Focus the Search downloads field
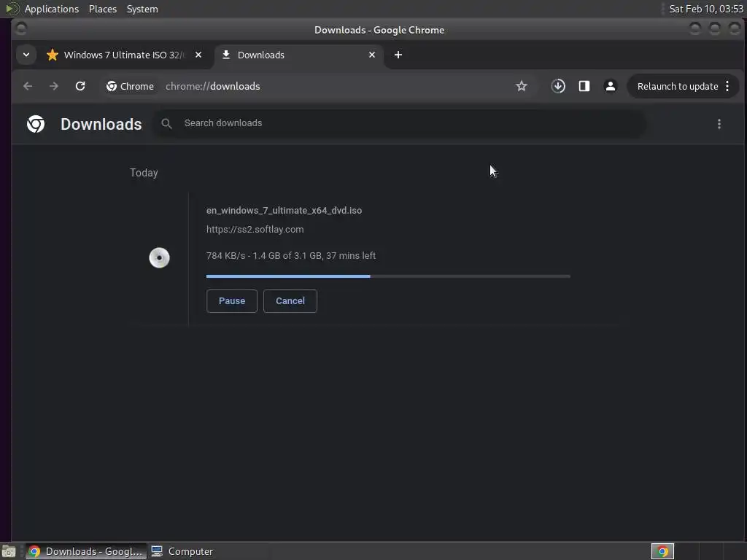Viewport: 747px width, 560px height. click(x=399, y=124)
